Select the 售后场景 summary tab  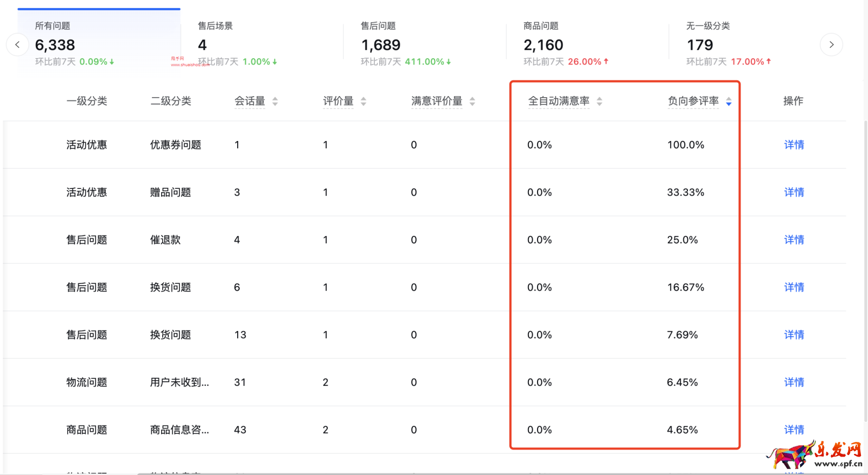[260, 43]
